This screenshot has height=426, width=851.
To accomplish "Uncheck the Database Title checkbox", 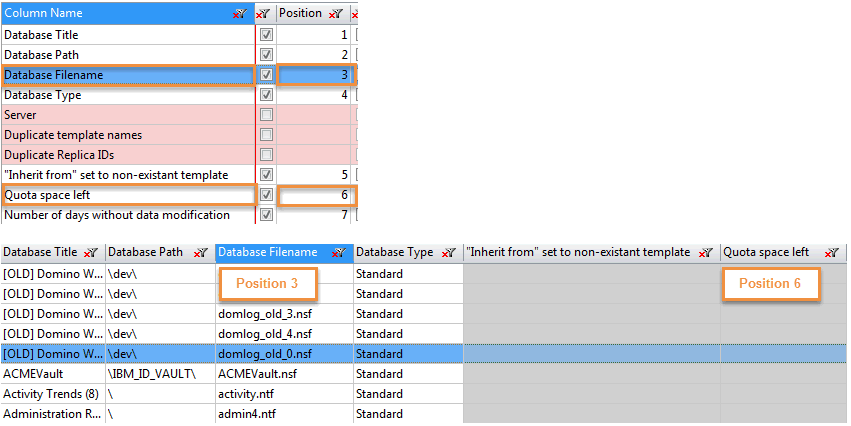I will 266,35.
